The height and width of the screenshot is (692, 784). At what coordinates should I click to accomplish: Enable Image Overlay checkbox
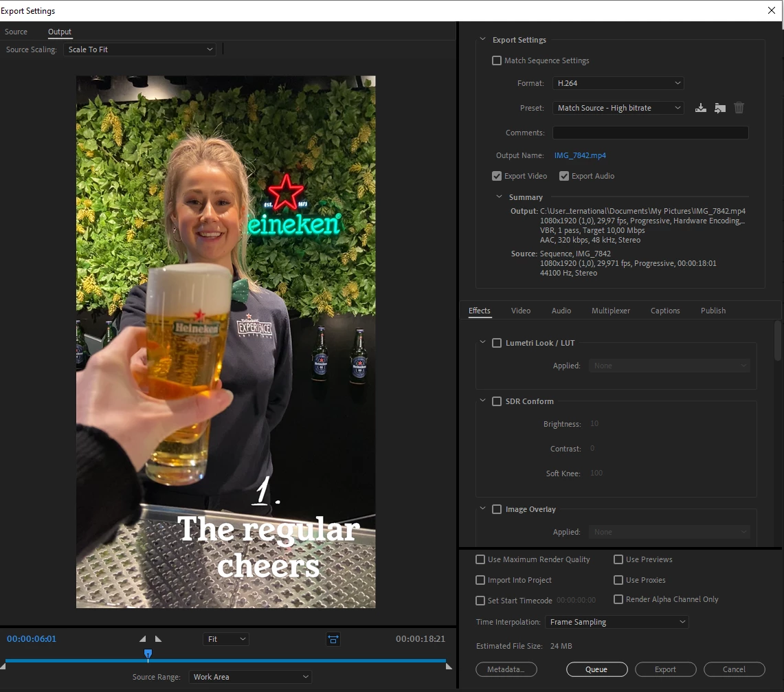(497, 509)
